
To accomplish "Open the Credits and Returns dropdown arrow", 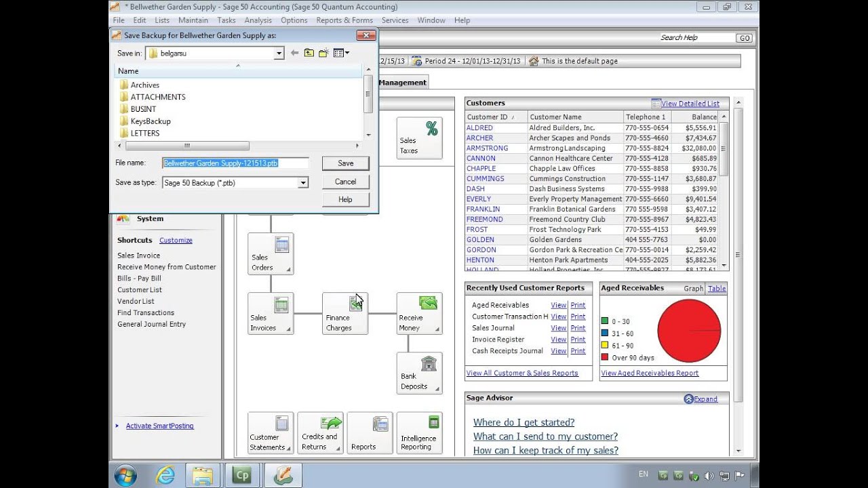I will click(338, 449).
